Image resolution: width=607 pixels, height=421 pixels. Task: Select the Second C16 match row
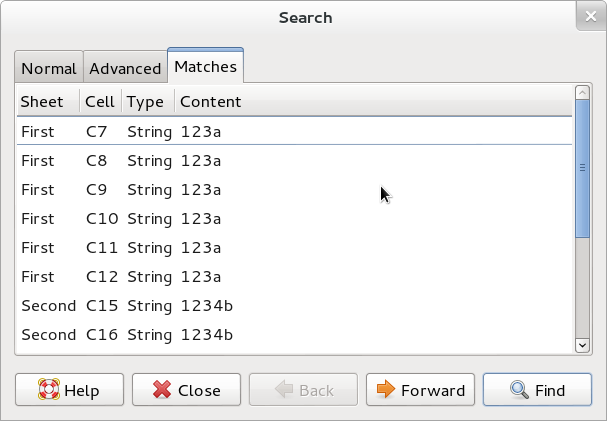(x=294, y=335)
